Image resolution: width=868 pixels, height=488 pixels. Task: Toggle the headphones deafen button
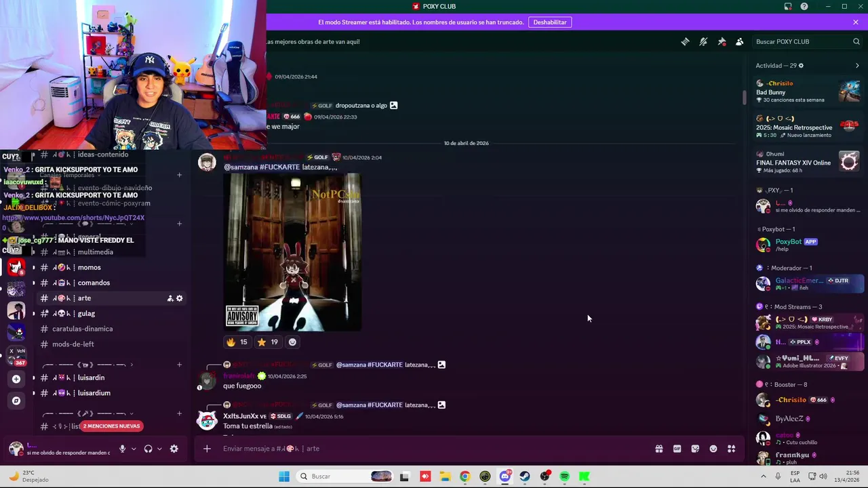(148, 449)
